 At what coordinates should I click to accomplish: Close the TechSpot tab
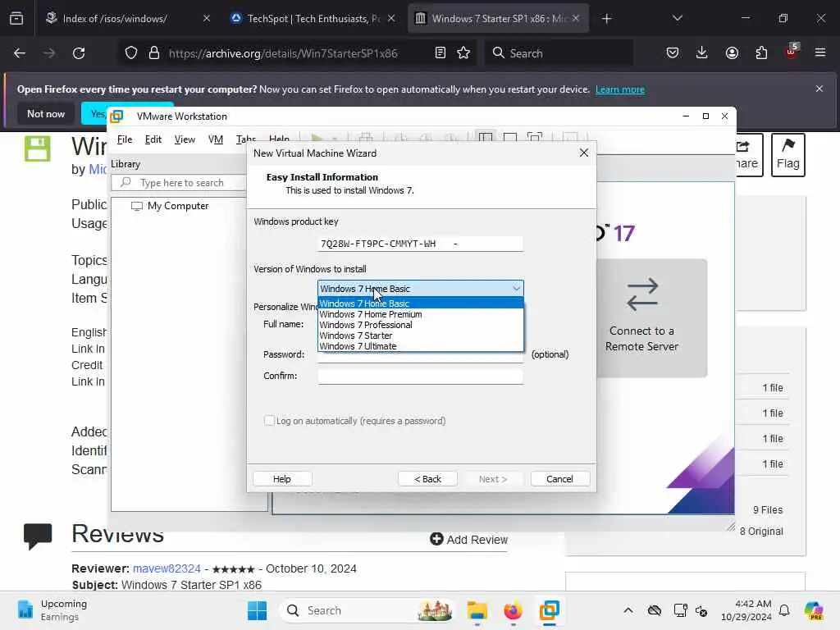[391, 19]
